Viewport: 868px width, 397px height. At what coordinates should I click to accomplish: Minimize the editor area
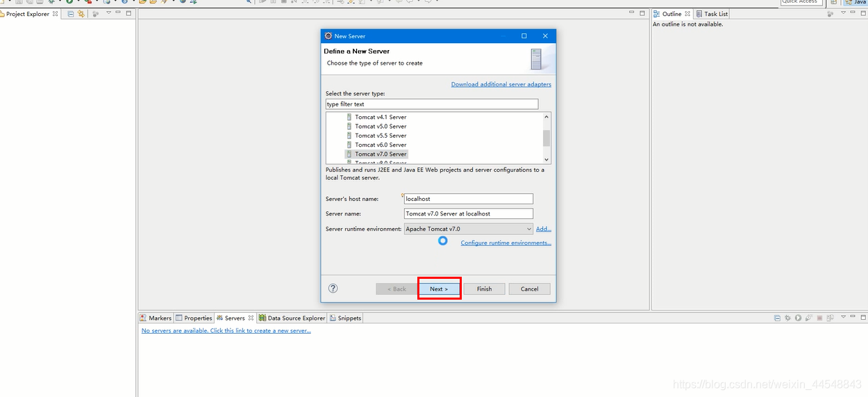(632, 13)
